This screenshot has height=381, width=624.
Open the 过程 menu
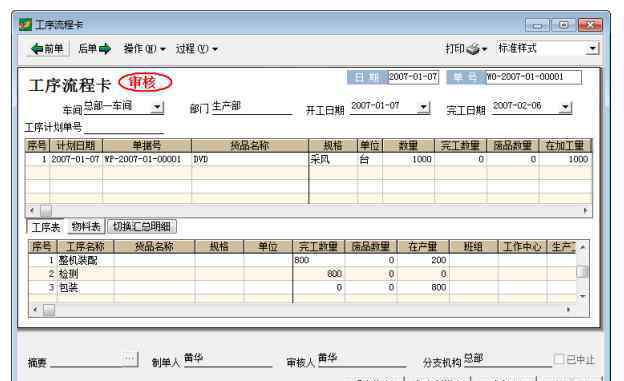[197, 49]
